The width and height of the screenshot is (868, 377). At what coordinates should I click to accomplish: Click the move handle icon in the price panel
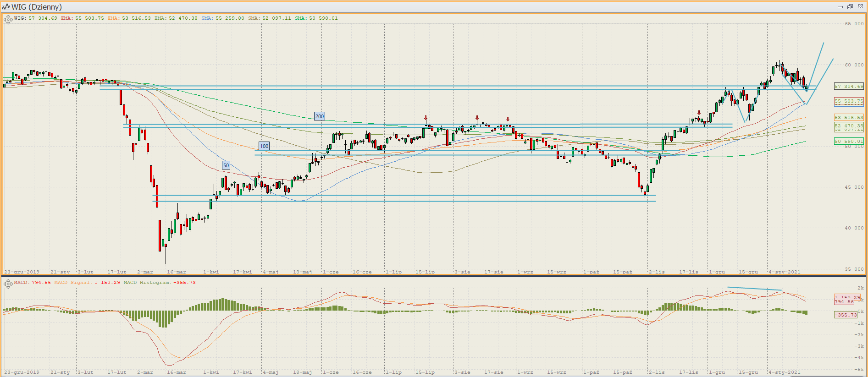click(x=8, y=19)
